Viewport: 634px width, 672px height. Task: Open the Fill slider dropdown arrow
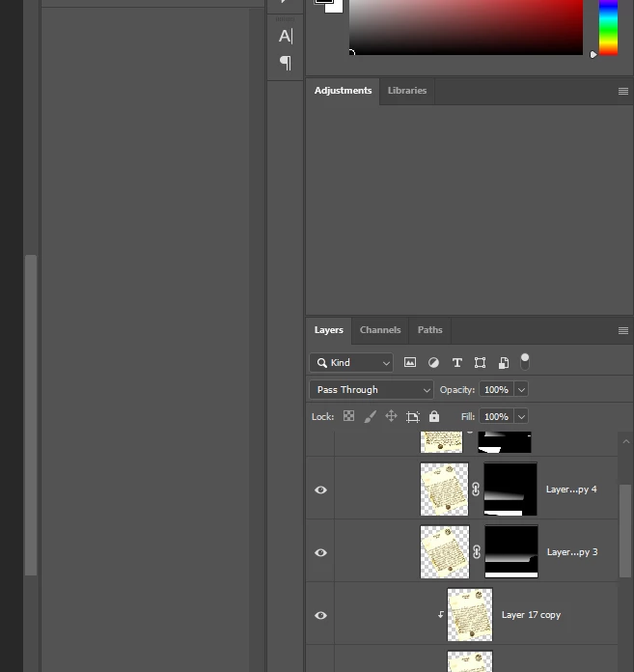point(521,416)
